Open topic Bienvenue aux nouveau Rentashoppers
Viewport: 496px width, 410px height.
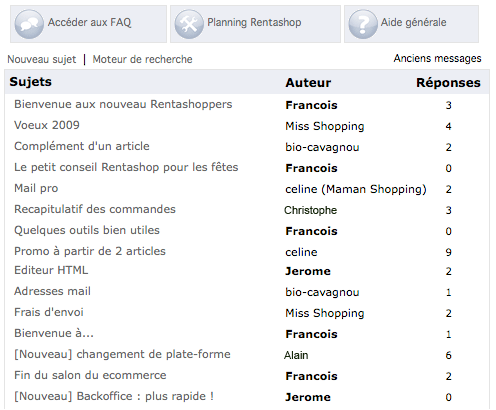tap(123, 104)
